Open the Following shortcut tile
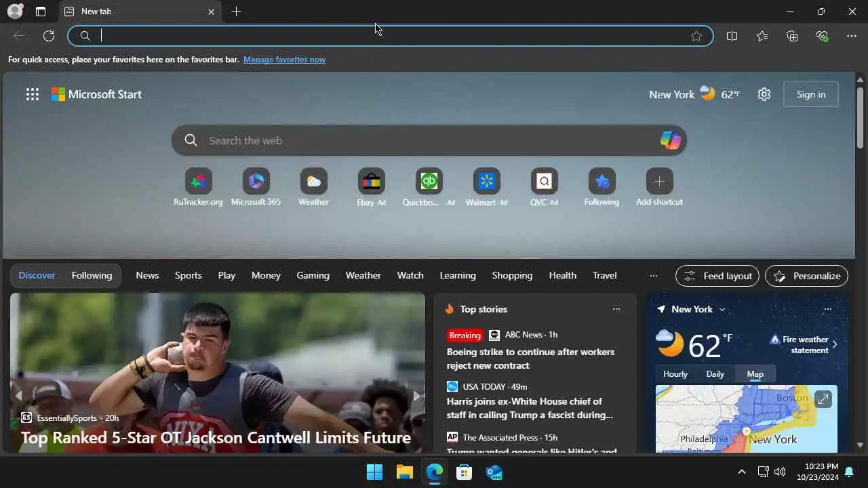868x488 pixels. click(x=601, y=188)
